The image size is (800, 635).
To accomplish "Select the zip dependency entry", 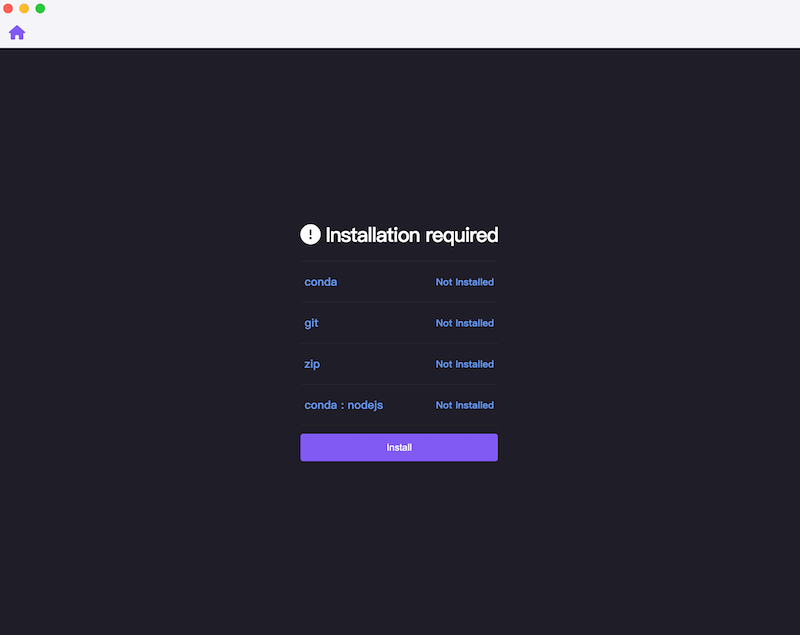I will 399,364.
